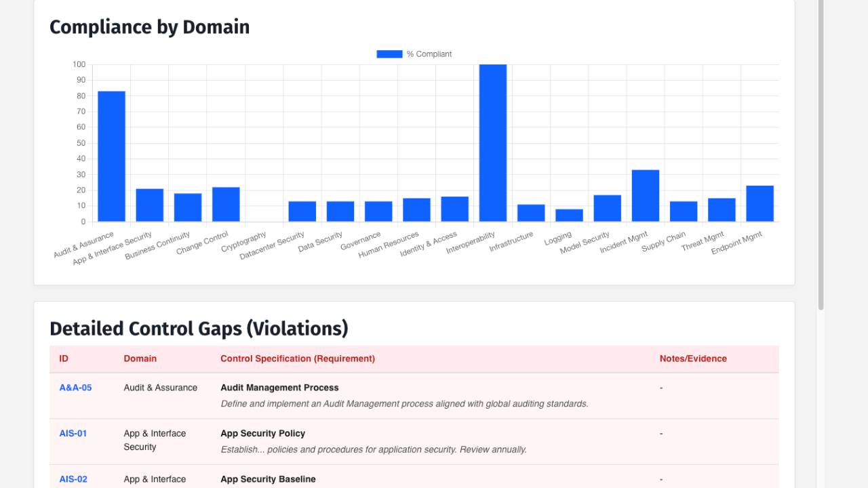Image resolution: width=868 pixels, height=488 pixels.
Task: Click the Governance bar
Action: [378, 211]
